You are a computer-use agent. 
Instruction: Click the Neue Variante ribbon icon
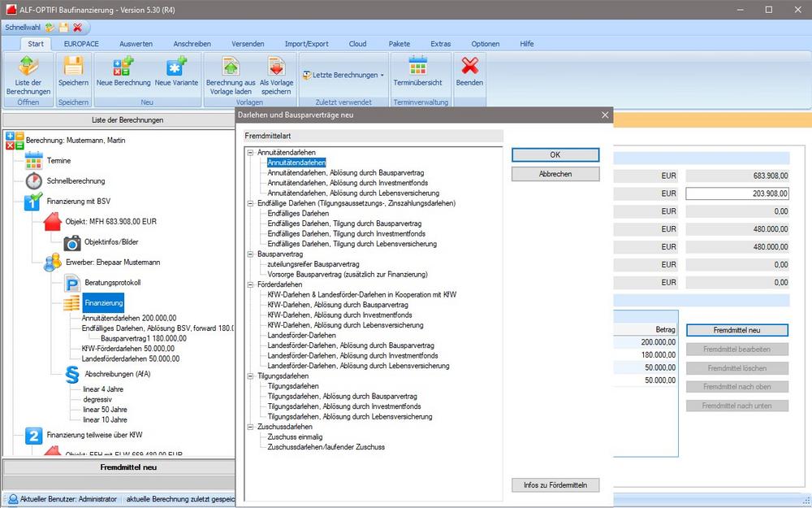click(177, 73)
